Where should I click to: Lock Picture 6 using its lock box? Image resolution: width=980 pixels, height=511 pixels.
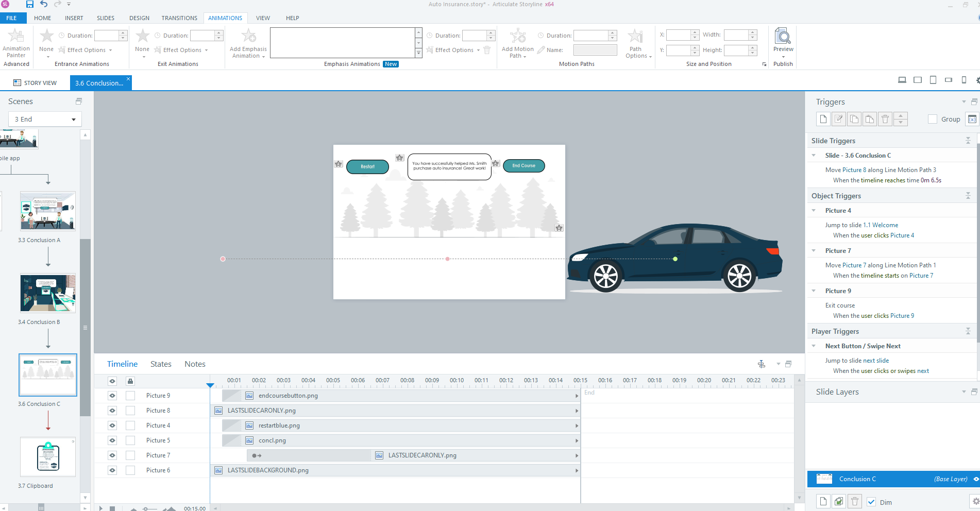tap(130, 470)
